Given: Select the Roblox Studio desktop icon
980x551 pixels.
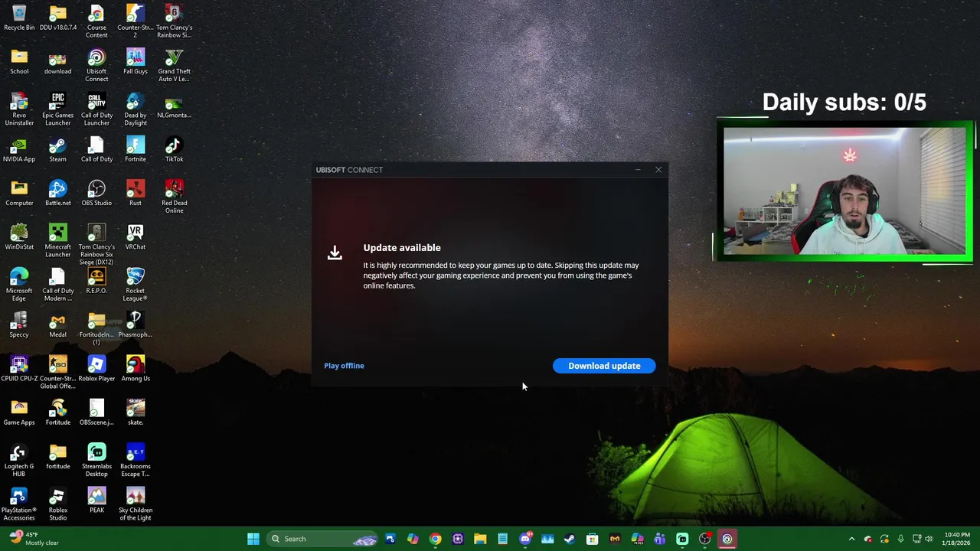Looking at the screenshot, I should click(x=57, y=504).
